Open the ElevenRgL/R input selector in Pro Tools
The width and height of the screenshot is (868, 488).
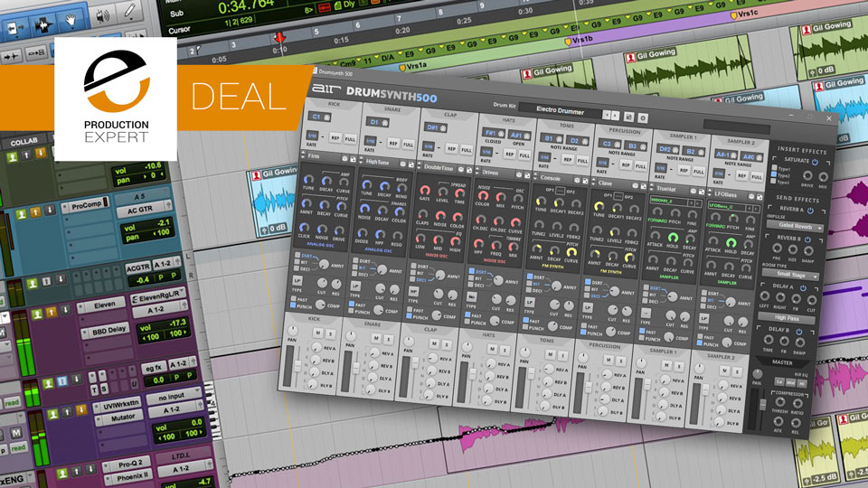coord(157,297)
